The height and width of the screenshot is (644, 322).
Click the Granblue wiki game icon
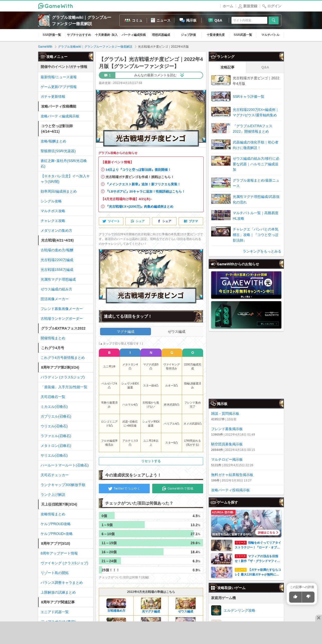click(x=44, y=20)
